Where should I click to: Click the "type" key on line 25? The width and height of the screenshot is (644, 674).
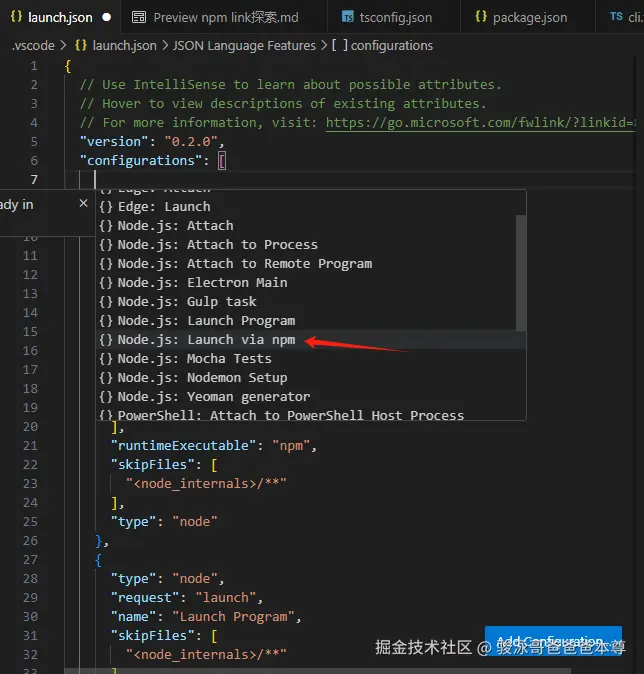coord(133,522)
